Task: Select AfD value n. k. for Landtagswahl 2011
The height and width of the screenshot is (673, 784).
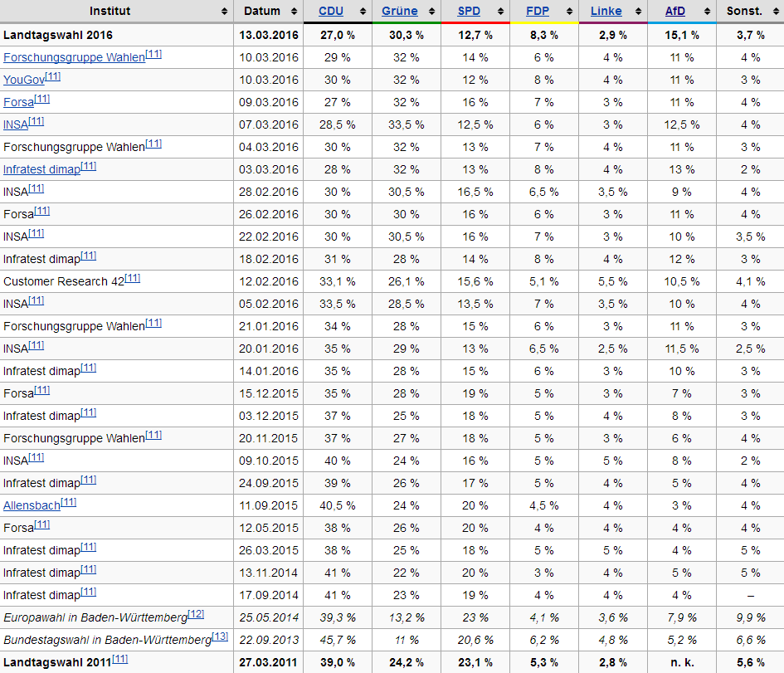Action: pyautogui.click(x=682, y=663)
